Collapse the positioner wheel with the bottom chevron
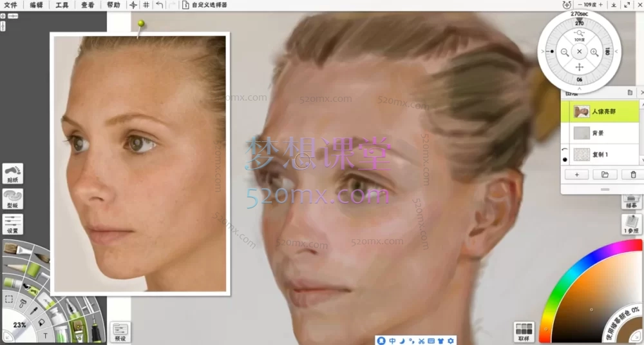 click(580, 88)
